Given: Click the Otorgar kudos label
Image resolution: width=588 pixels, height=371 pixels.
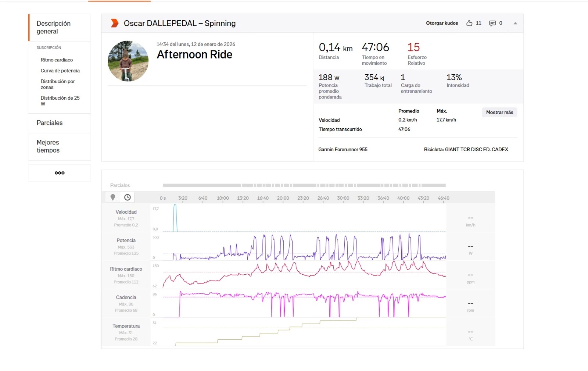Looking at the screenshot, I should [x=442, y=23].
